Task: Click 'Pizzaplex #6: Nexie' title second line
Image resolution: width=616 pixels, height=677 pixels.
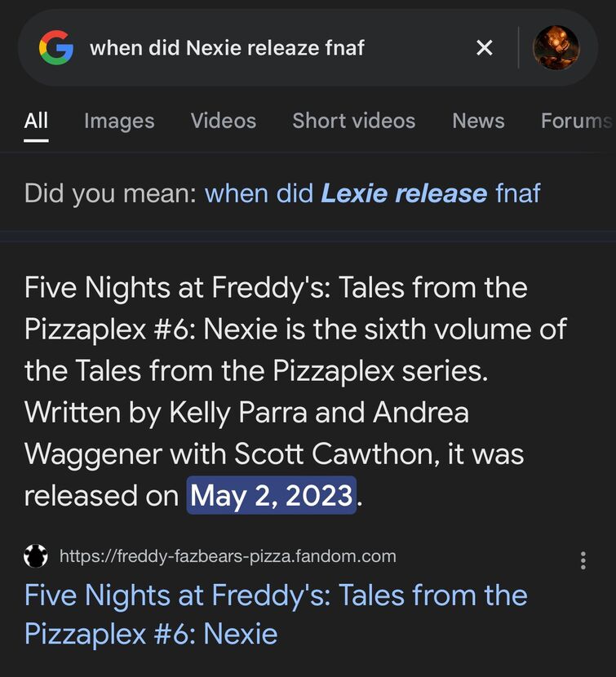Action: [x=151, y=634]
